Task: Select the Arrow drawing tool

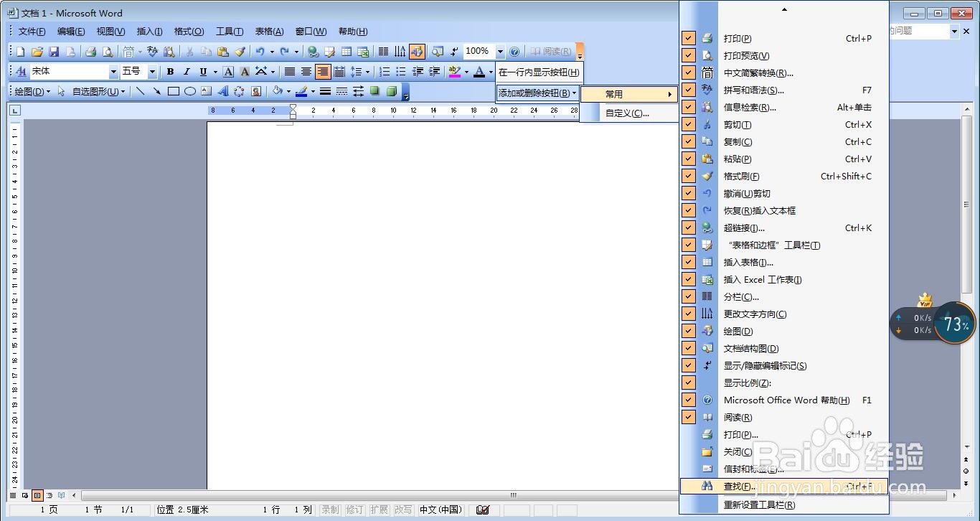Action: (156, 91)
